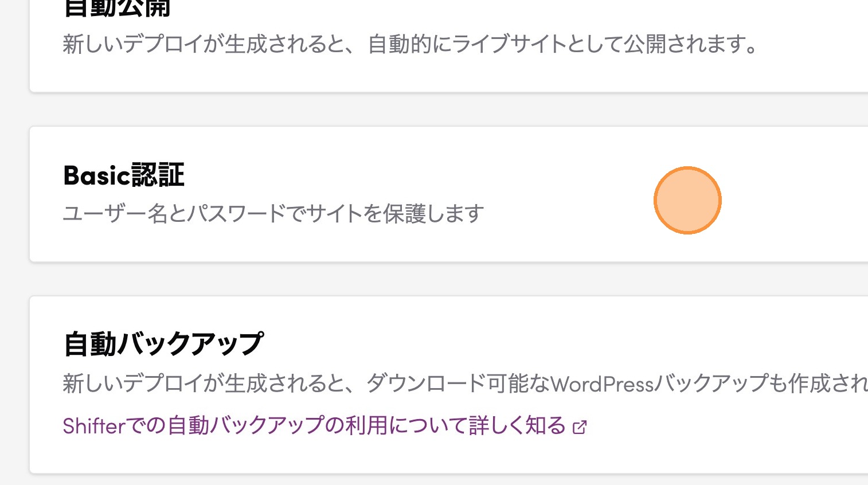Open the Shifter automatic backup learn-more link
The height and width of the screenshot is (485, 868).
[x=314, y=426]
